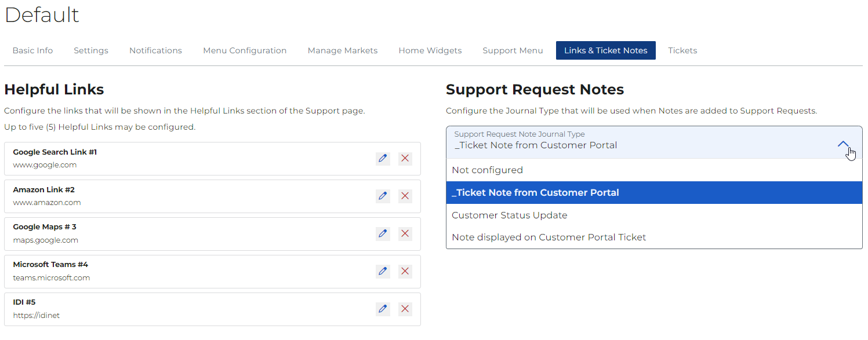Image resolution: width=868 pixels, height=340 pixels.
Task: Switch to the Notifications tab
Action: tap(155, 50)
